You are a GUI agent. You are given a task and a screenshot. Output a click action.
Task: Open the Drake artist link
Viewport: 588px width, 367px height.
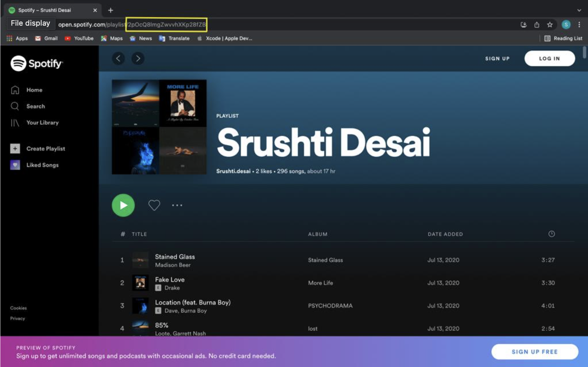coord(172,288)
